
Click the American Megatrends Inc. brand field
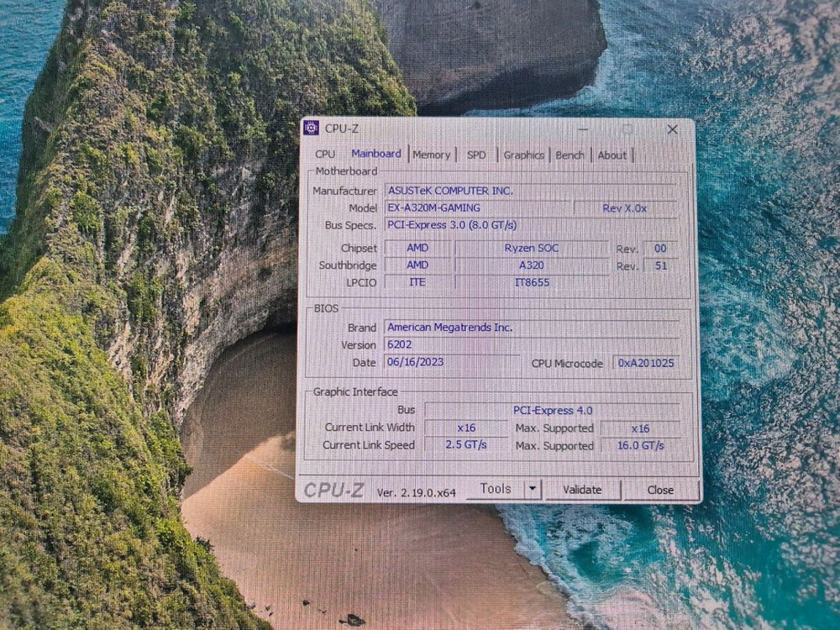[531, 328]
